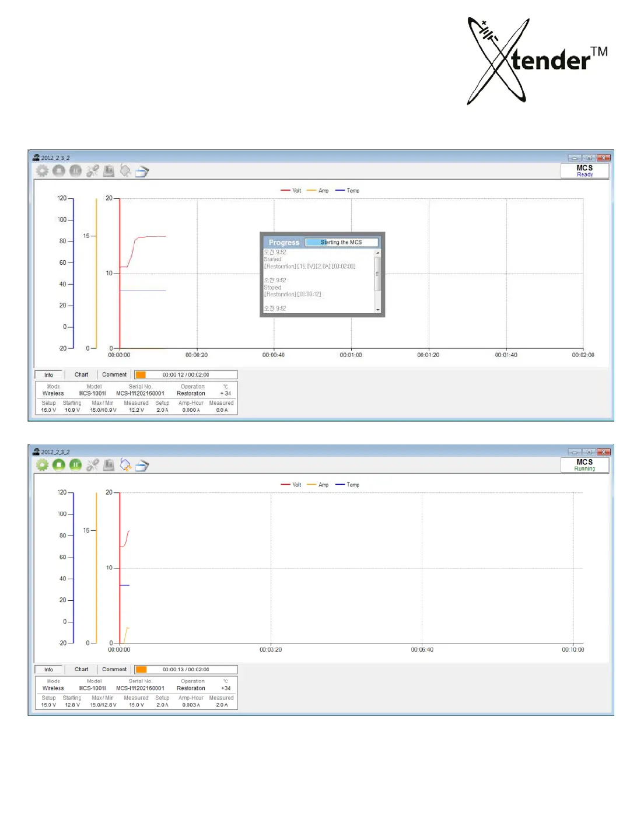Click the green stop button in Running window
Screen dimensions: 630x840
pos(59,465)
